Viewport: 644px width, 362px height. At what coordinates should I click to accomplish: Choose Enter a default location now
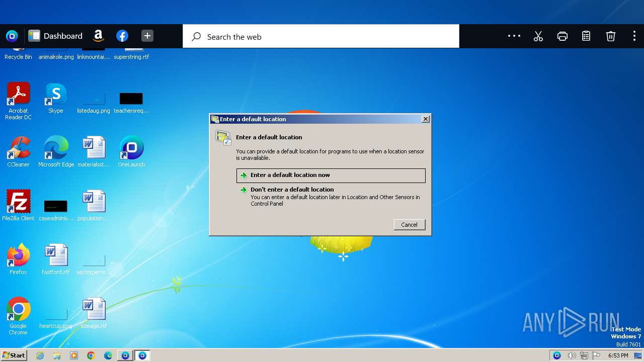coord(331,175)
